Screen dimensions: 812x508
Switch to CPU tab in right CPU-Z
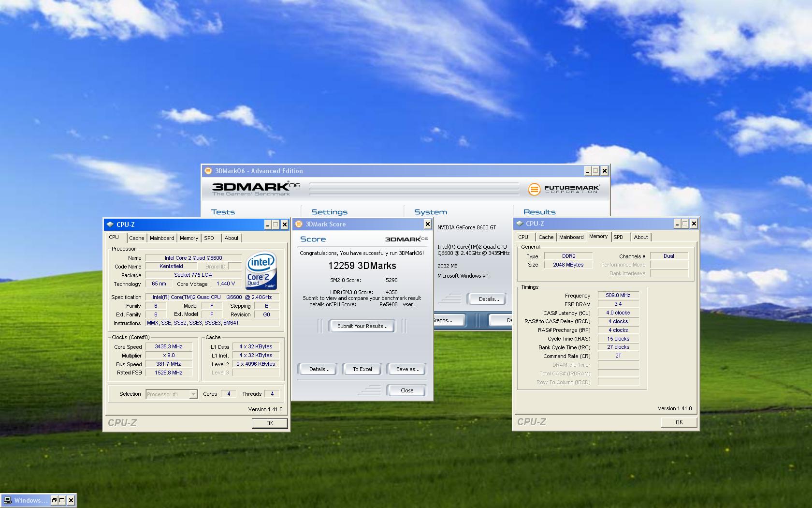(x=523, y=237)
